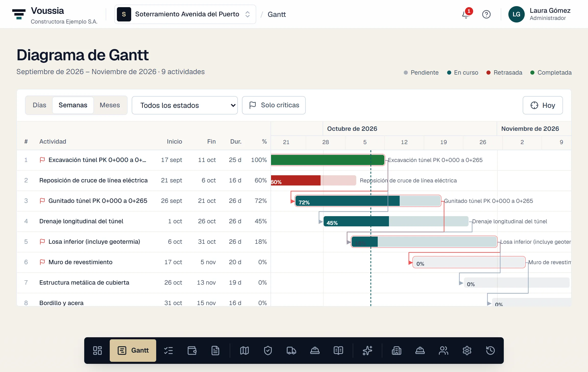Open the map icon in dock

[244, 351]
